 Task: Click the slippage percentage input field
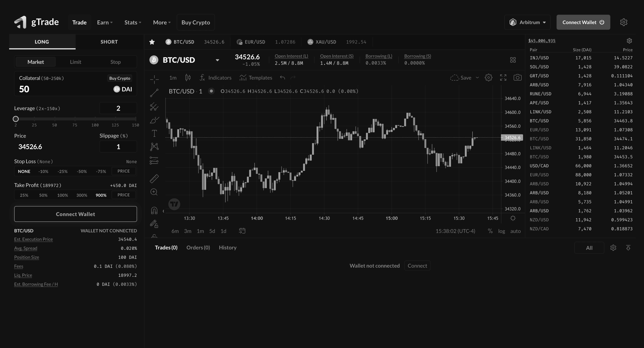click(x=118, y=147)
